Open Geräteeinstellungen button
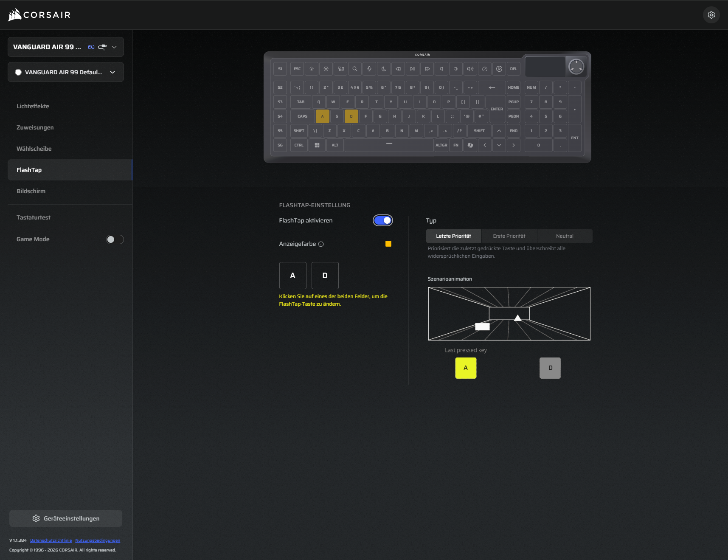728x560 pixels. coord(66,518)
